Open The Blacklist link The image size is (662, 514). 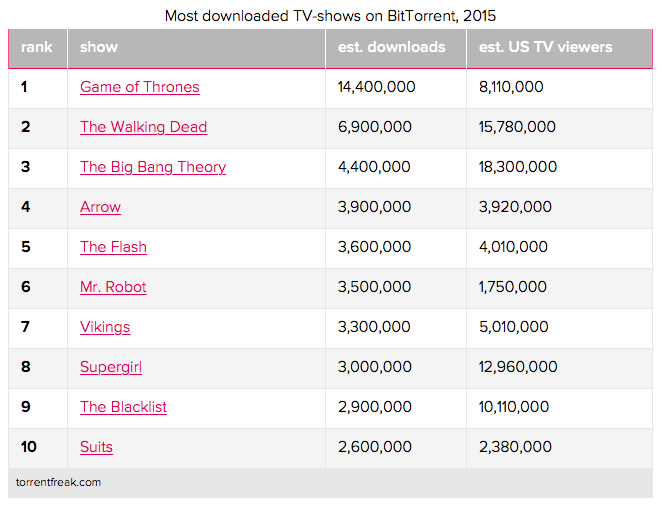123,407
